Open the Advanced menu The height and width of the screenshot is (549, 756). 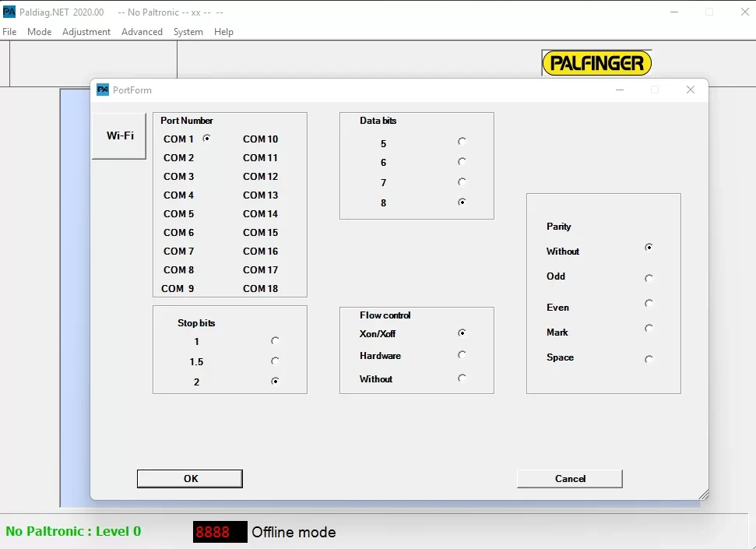142,32
